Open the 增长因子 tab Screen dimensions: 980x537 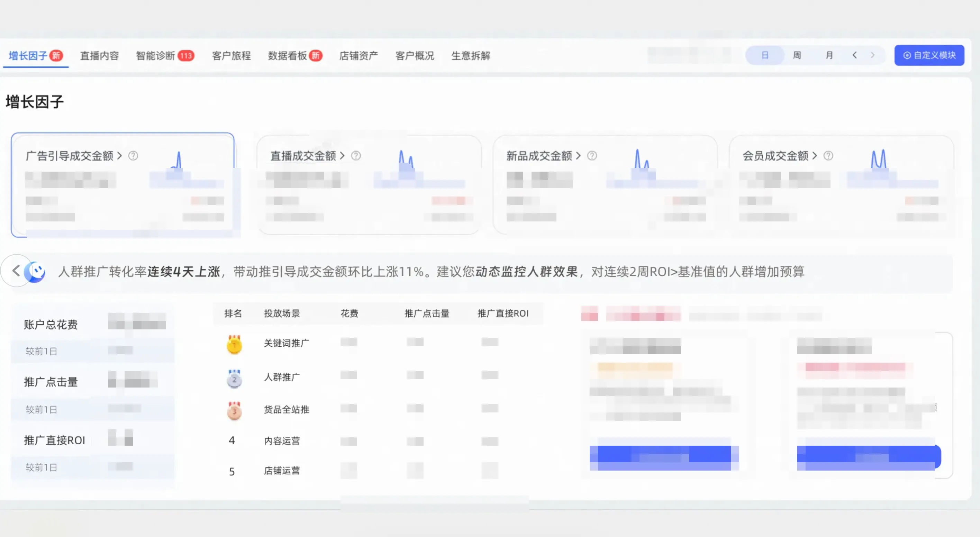pos(35,55)
